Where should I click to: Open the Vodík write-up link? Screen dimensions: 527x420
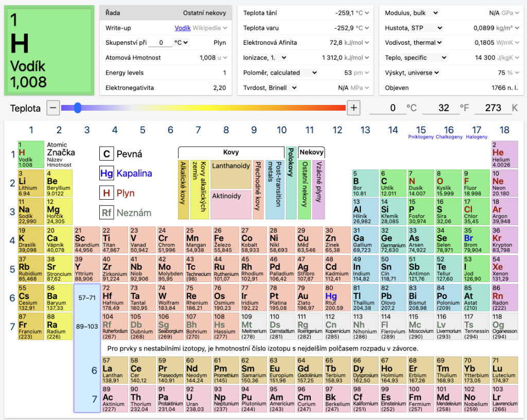click(x=183, y=28)
